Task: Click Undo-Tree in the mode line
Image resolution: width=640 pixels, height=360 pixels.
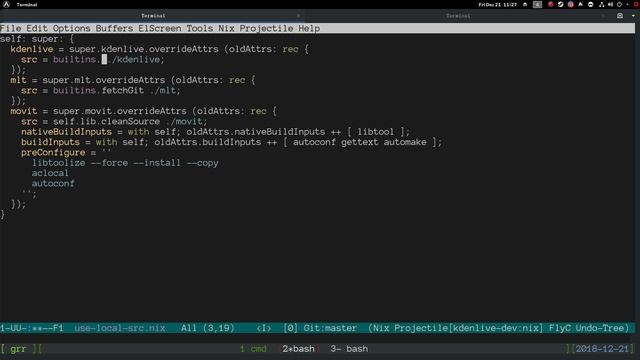Action: click(600, 328)
